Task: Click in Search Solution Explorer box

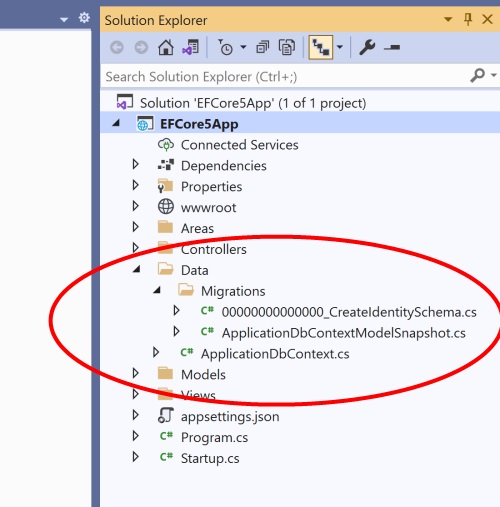Action: pyautogui.click(x=283, y=77)
